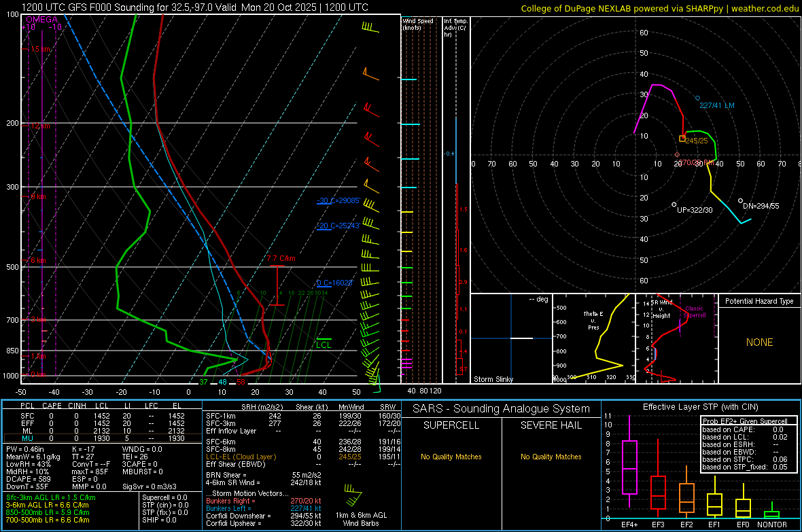Image resolution: width=802 pixels, height=532 pixels.
Task: Click the SEVERE HAIL column heading
Action: point(551,425)
